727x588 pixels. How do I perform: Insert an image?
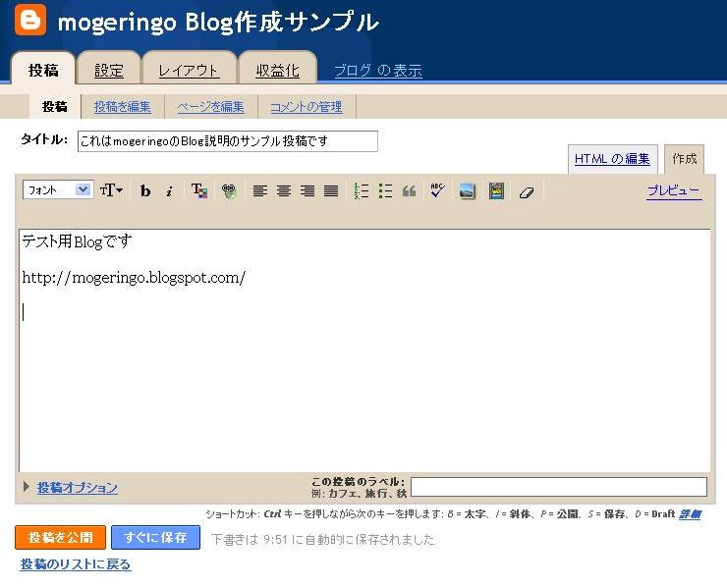click(467, 190)
